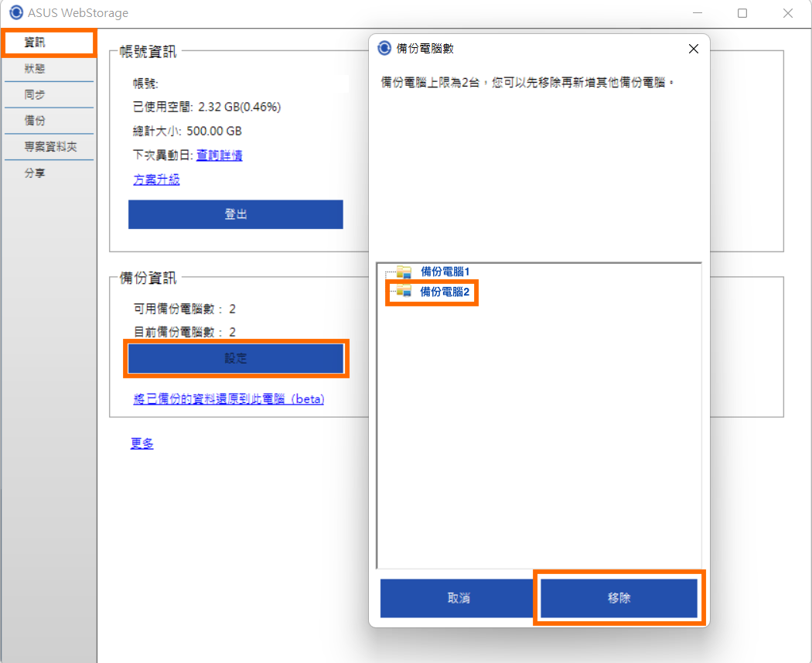The image size is (812, 663).
Task: Select 備份電腦2 in the list
Action: 445,292
